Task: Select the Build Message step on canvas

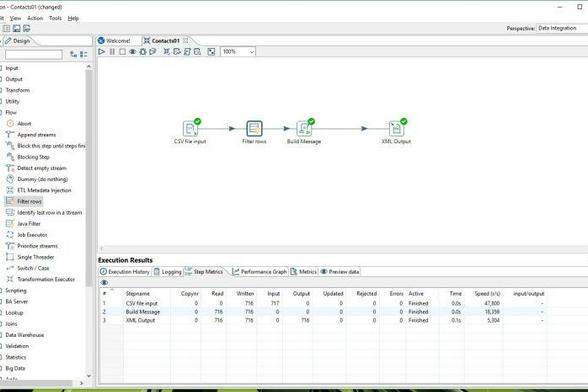Action: [304, 129]
